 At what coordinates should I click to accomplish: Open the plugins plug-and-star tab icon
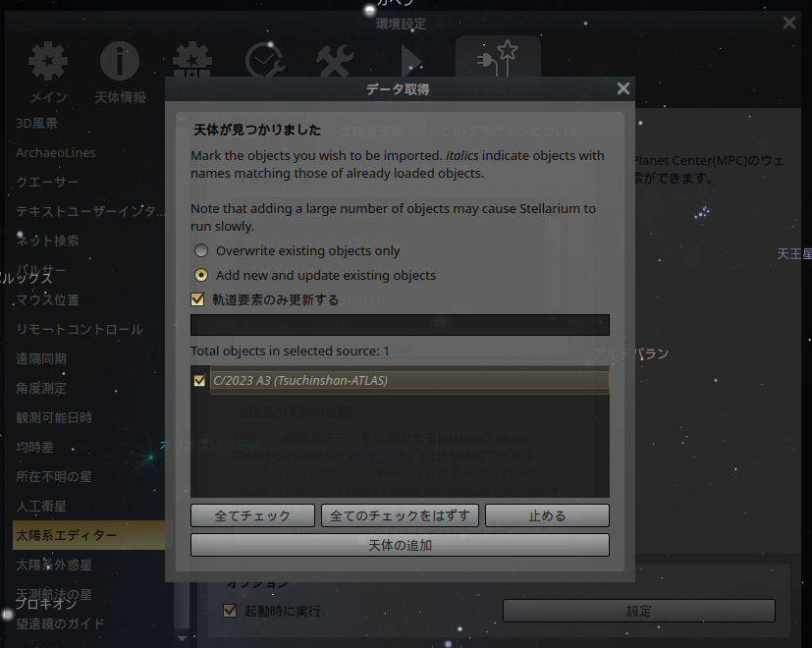coord(498,59)
